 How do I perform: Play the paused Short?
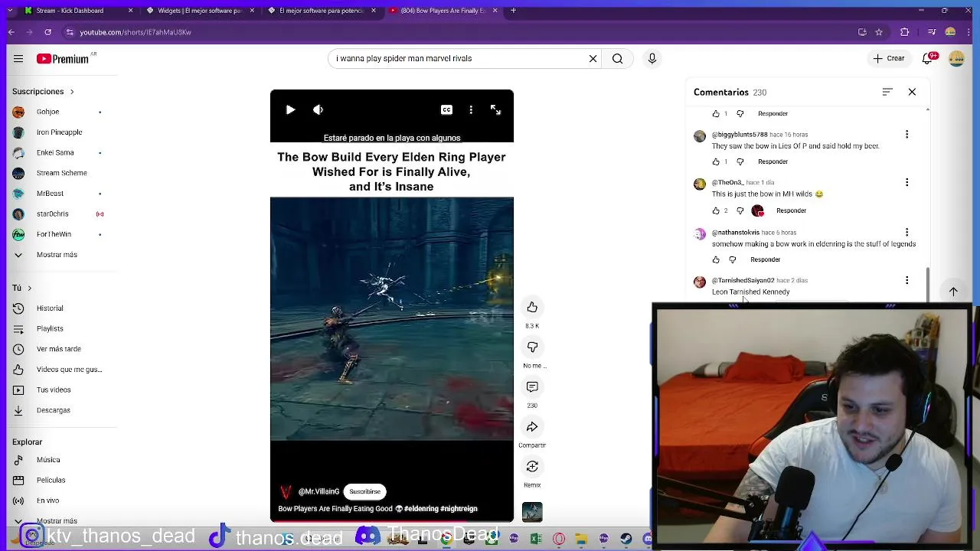click(x=290, y=109)
